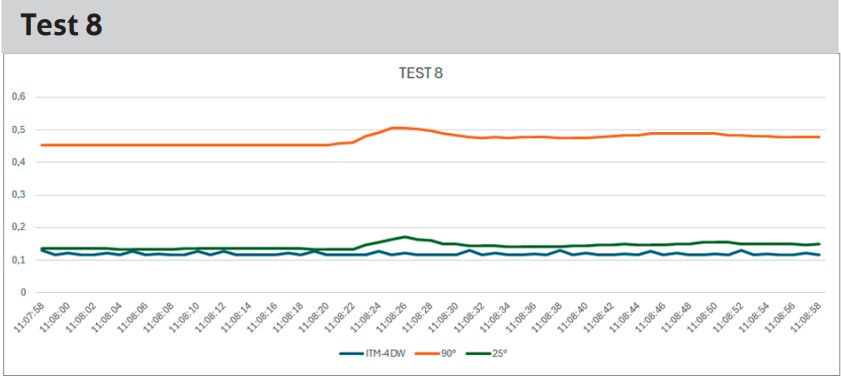Click the 0,1 y-axis label
Image resolution: width=841 pixels, height=376 pixels.
(19, 260)
